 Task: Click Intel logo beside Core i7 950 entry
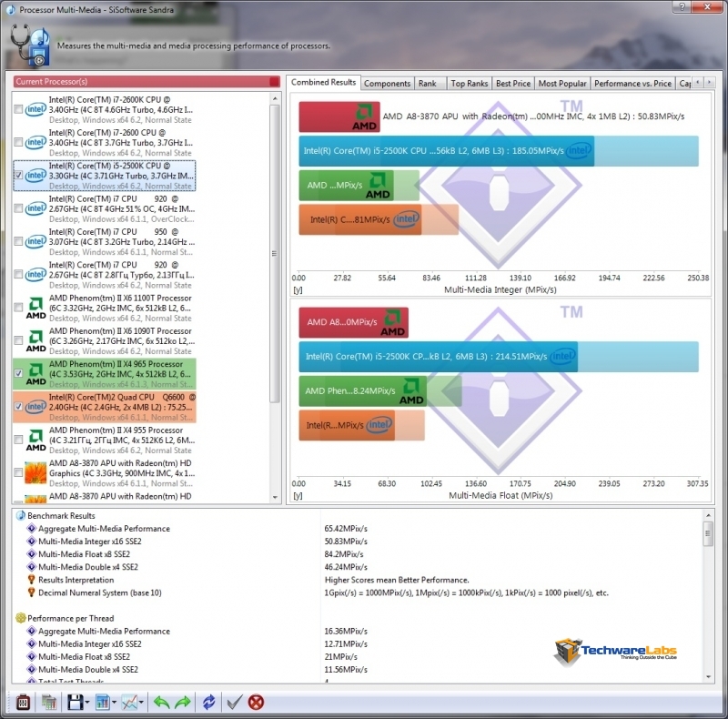pyautogui.click(x=35, y=241)
